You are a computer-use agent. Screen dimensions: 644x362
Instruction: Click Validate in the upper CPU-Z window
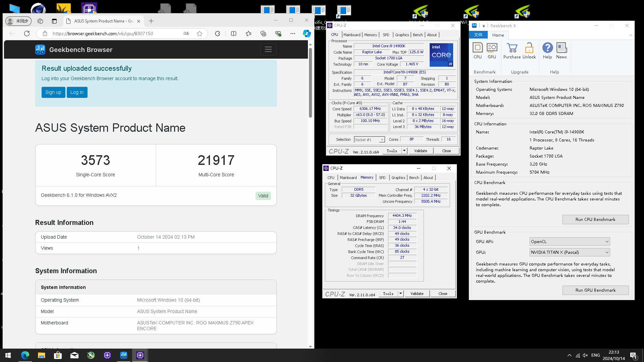(421, 151)
